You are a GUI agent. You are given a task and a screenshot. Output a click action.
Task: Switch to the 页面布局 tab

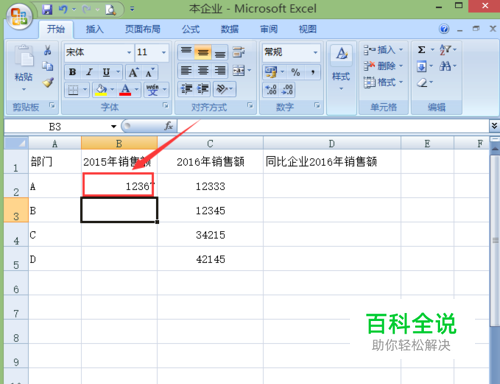(x=143, y=29)
